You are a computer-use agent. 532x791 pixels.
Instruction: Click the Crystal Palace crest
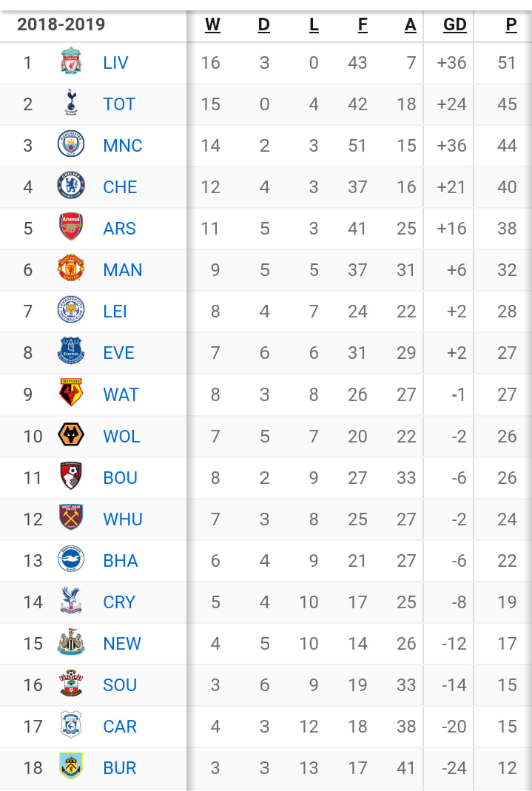tap(71, 601)
